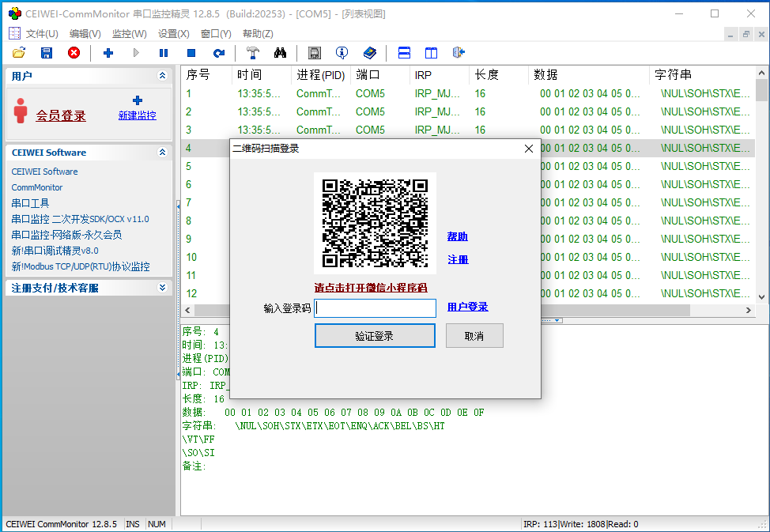Click the 取消 button in dialog
Screen dimensions: 770x532
pyautogui.click(x=474, y=336)
